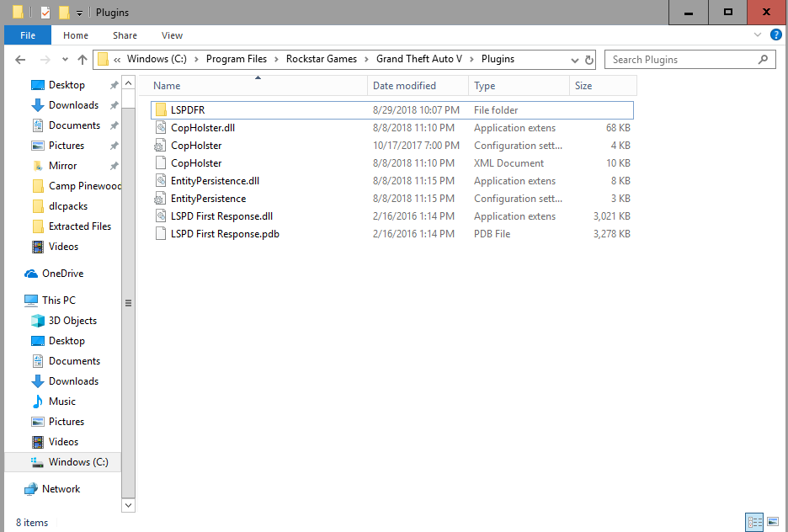Screen dimensions: 788x532
Task: Select the EntityPersistence.dll file icon
Action: (x=161, y=180)
